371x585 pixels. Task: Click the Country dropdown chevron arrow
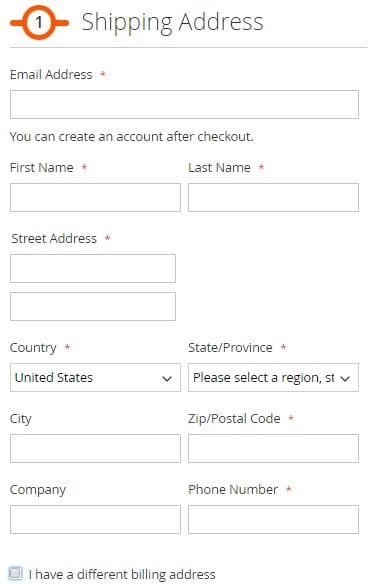click(x=167, y=379)
